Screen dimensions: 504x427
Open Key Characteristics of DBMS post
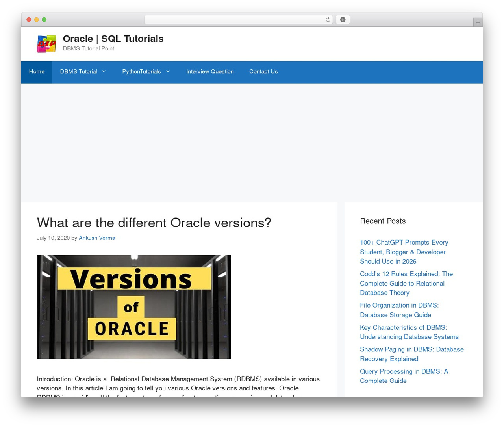coord(409,332)
